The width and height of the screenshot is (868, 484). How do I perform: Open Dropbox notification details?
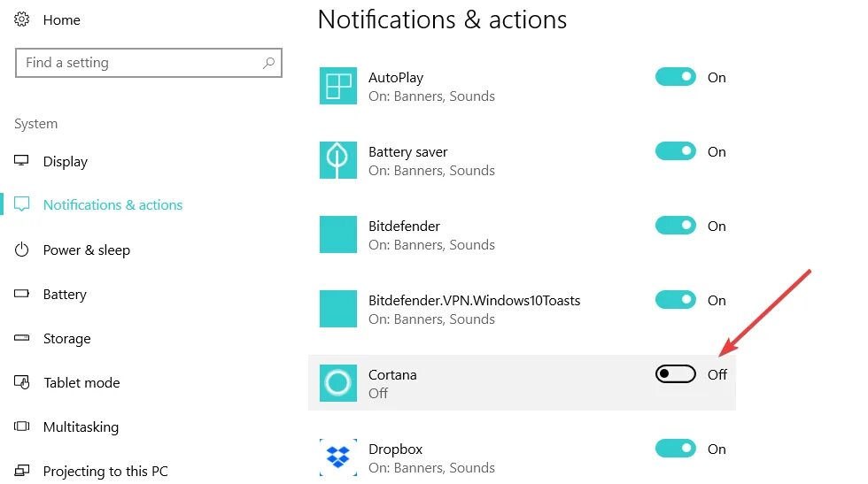click(522, 457)
